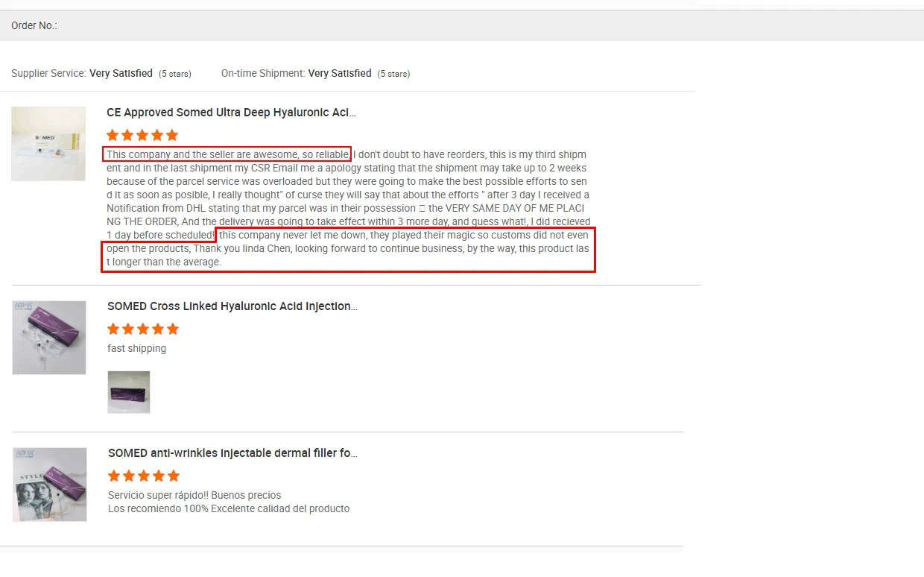Screen dimensions: 924x577
Task: Enlarge the review photo under 'fast shipping'
Action: (129, 392)
